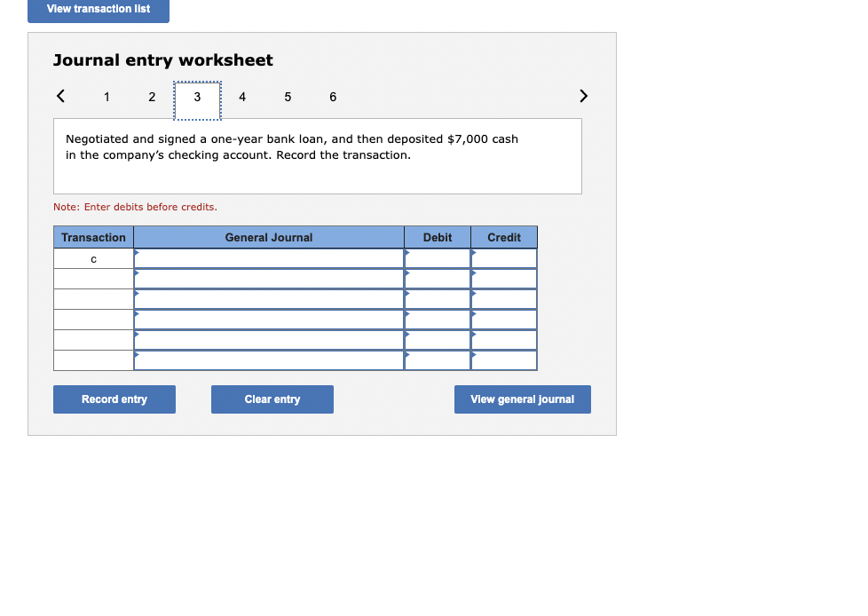Viewport: 868px width, 616px height.
Task: Open General Journal dropdown in fourth row
Action: (269, 320)
